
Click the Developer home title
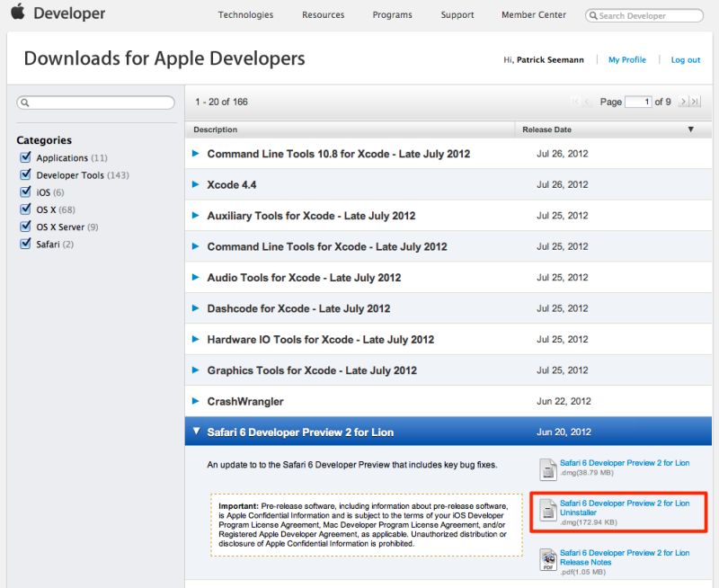click(69, 13)
